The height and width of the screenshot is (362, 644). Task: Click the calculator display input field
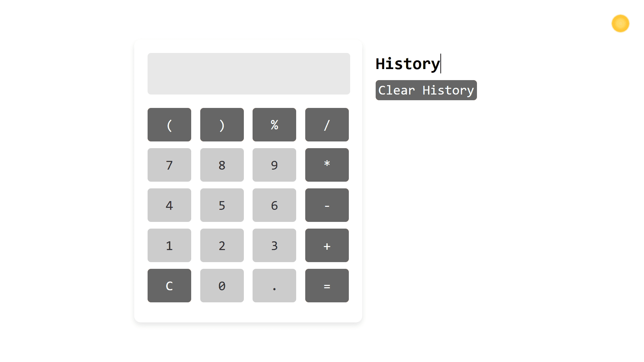pos(249,73)
